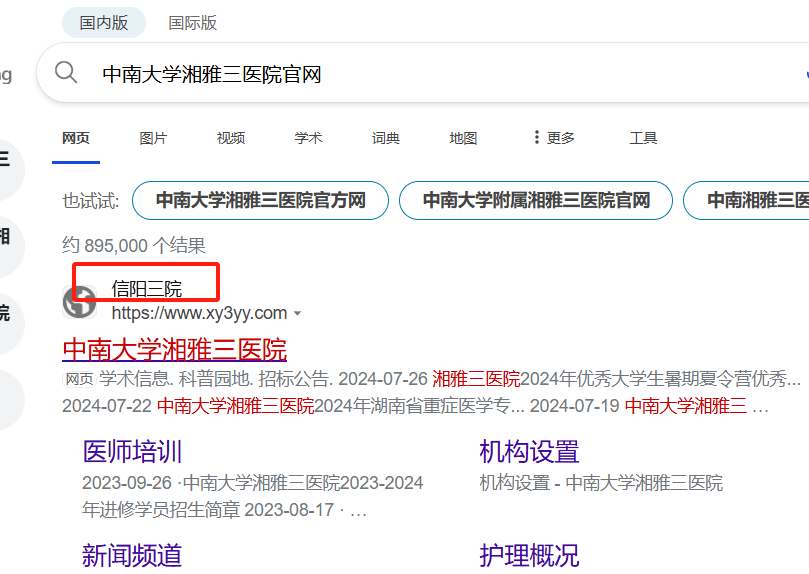The height and width of the screenshot is (574, 809).
Task: Open the 更多 three-dot menu
Action: pos(554,138)
